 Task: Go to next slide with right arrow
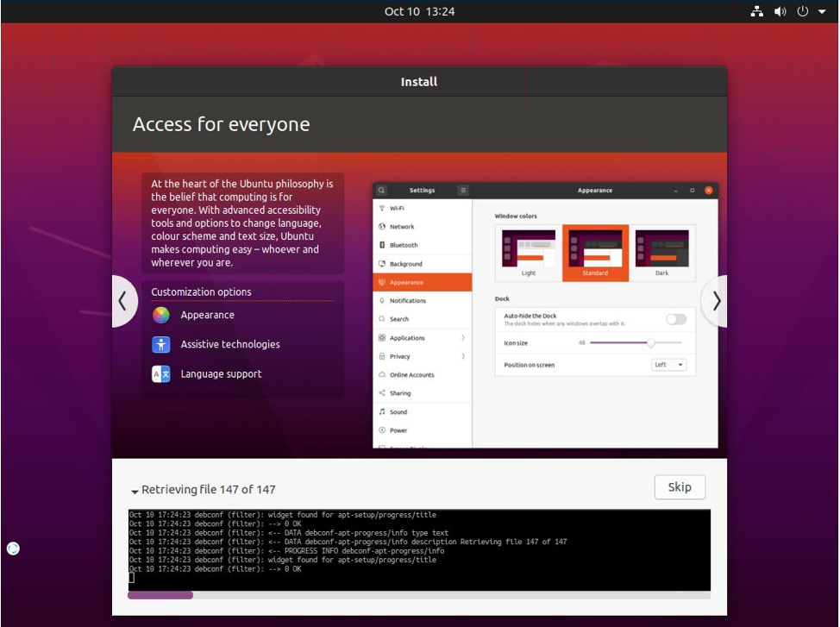point(715,301)
